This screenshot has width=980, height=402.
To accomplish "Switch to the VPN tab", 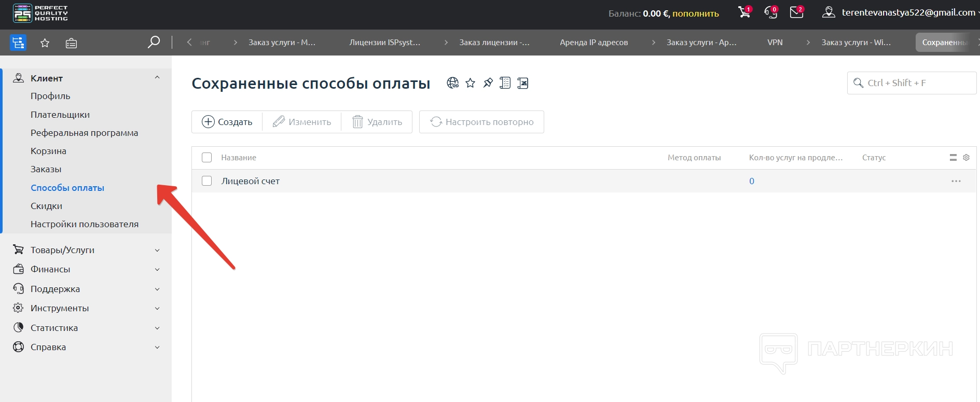I will tap(775, 43).
